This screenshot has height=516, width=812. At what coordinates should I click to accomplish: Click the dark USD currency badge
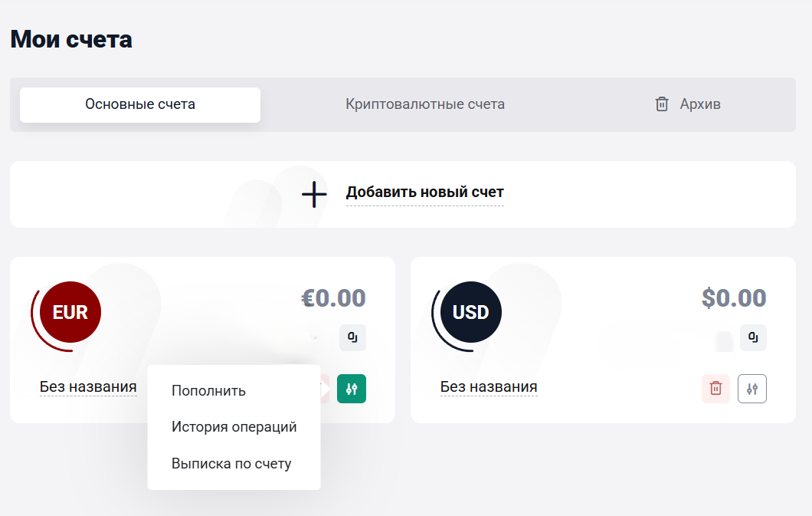pos(470,312)
